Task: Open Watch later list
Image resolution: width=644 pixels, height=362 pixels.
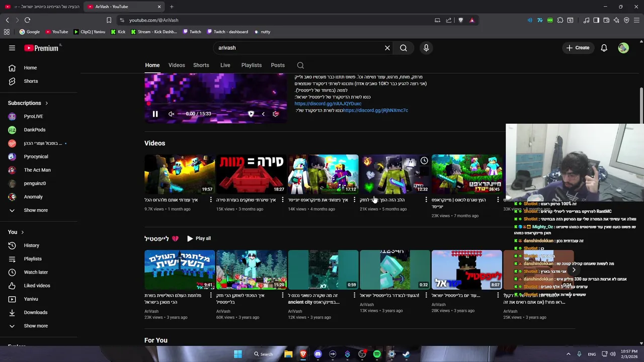Action: (39, 272)
